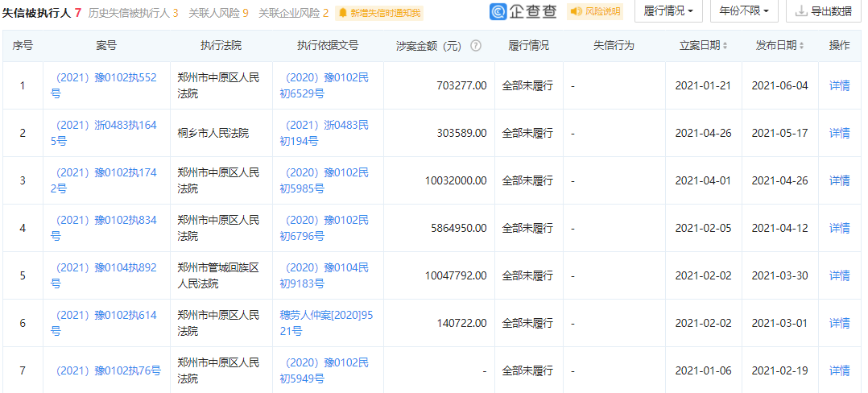Open document (2021)浙0483民初194号
This screenshot has width=868, height=393.
(324, 134)
